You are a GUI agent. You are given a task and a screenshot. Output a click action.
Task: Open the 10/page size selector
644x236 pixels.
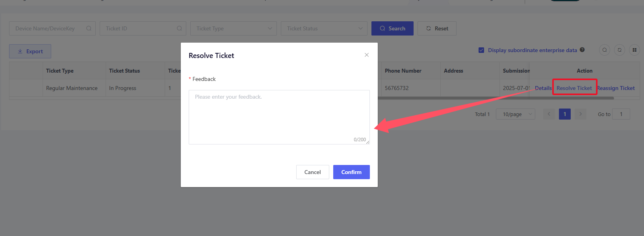(515, 114)
